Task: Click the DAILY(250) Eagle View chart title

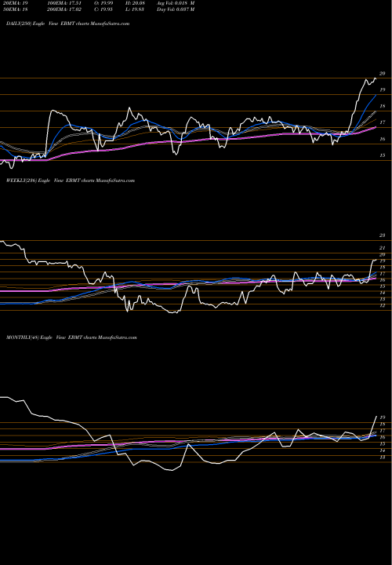Action: pos(67,24)
